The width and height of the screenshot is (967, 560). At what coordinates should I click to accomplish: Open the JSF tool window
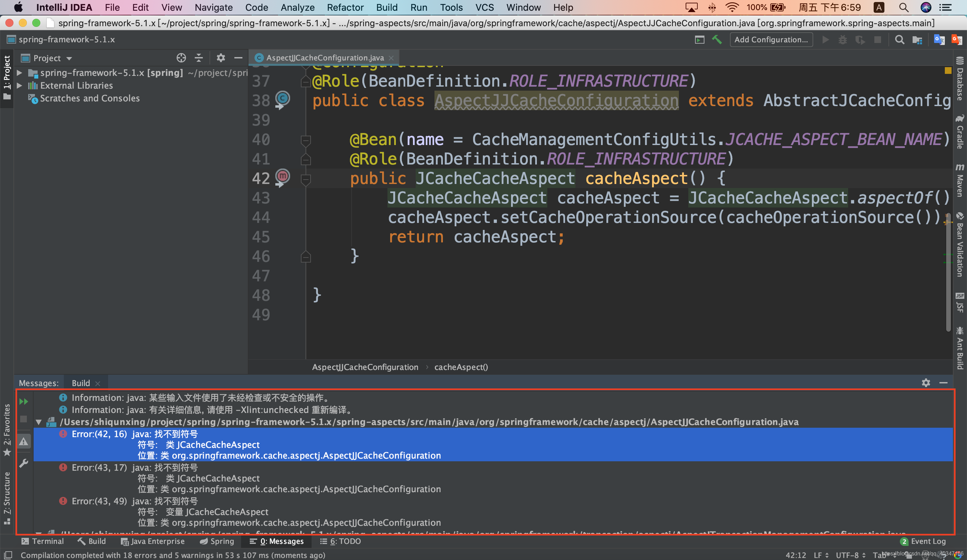(960, 302)
